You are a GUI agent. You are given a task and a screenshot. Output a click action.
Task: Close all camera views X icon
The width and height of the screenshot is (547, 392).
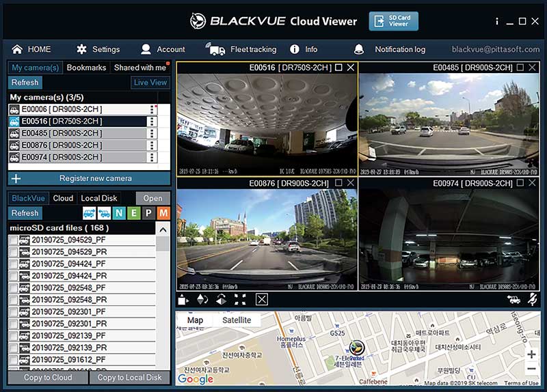tap(262, 299)
